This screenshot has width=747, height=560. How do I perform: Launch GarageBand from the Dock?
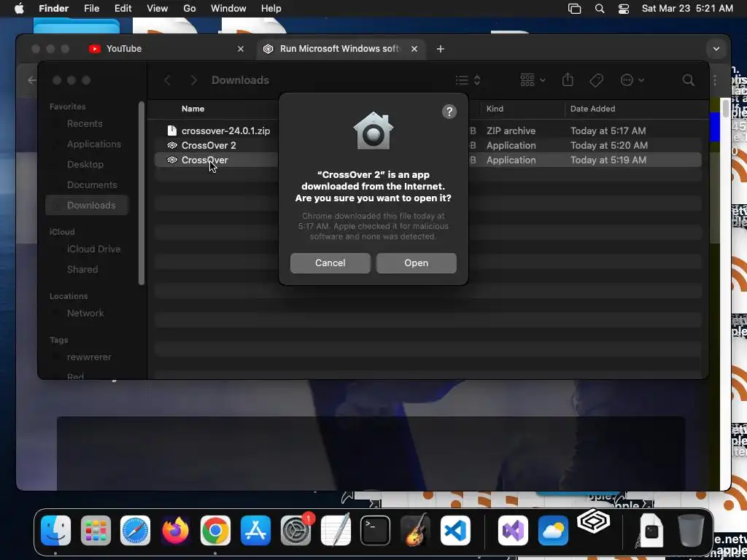(x=415, y=530)
